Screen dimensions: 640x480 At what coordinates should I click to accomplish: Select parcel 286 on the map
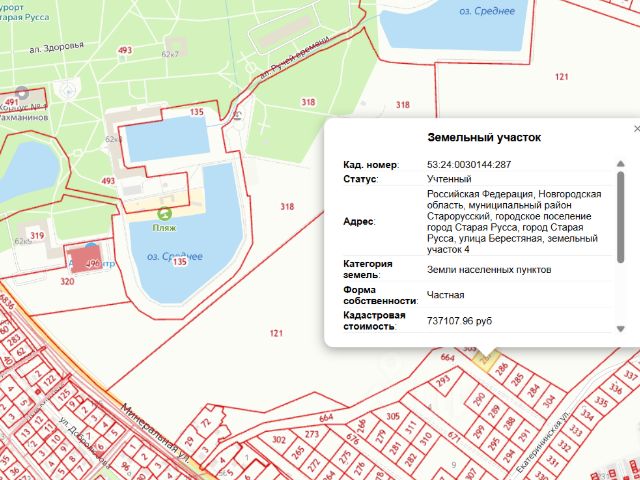(x=502, y=369)
